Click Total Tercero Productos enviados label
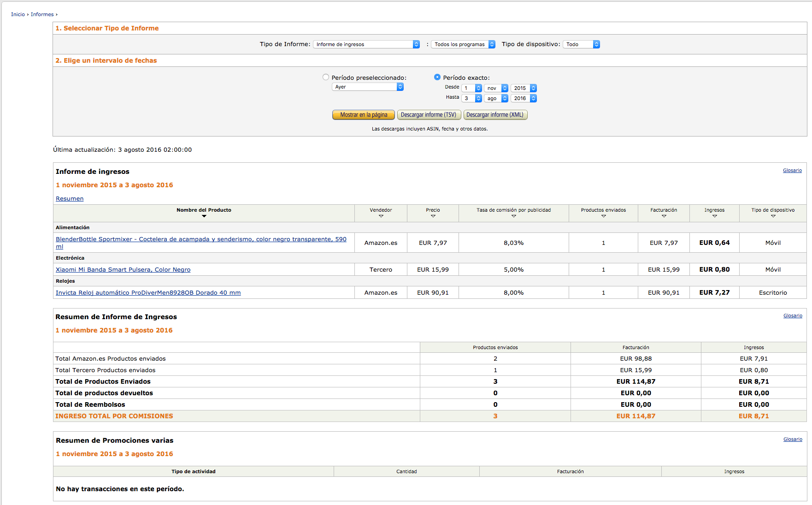The image size is (812, 505). pyautogui.click(x=106, y=370)
